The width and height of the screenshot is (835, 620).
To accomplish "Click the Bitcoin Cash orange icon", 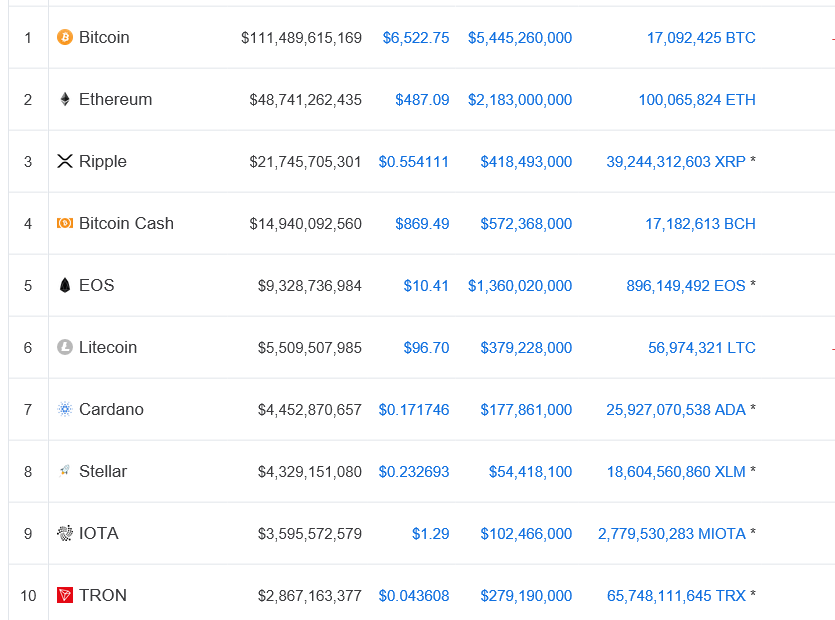I will click(65, 224).
